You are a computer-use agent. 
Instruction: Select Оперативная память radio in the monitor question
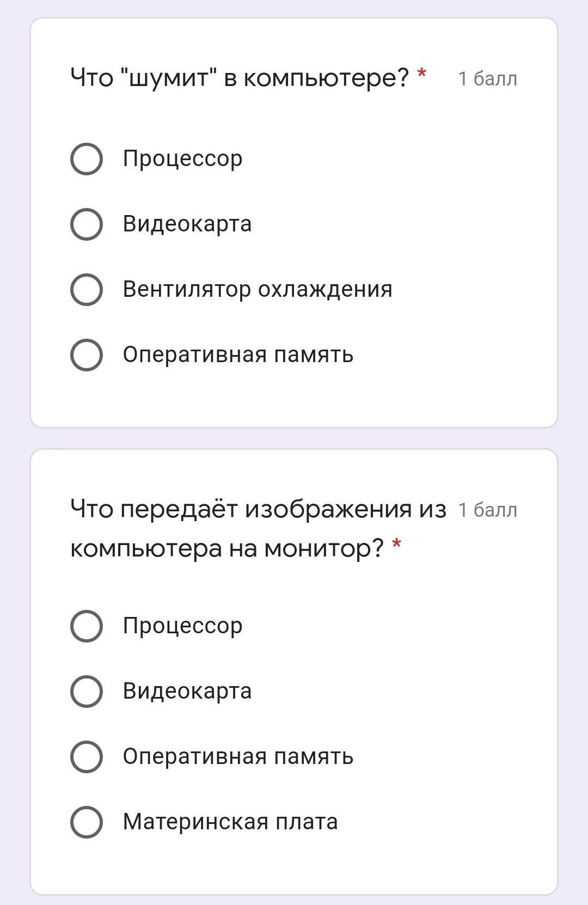pyautogui.click(x=87, y=756)
